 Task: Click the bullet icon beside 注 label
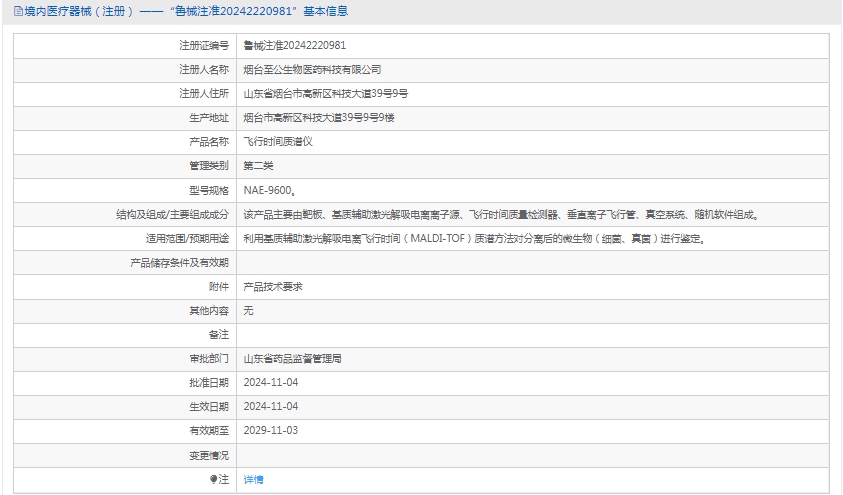213,479
